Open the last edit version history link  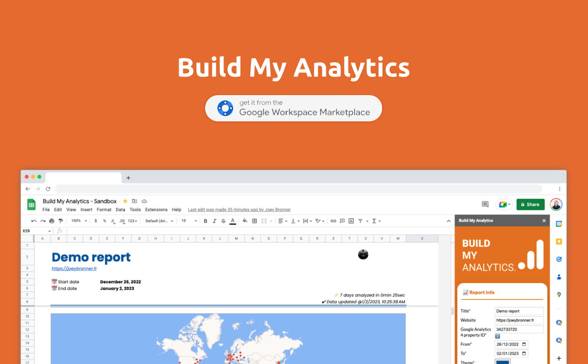point(239,210)
